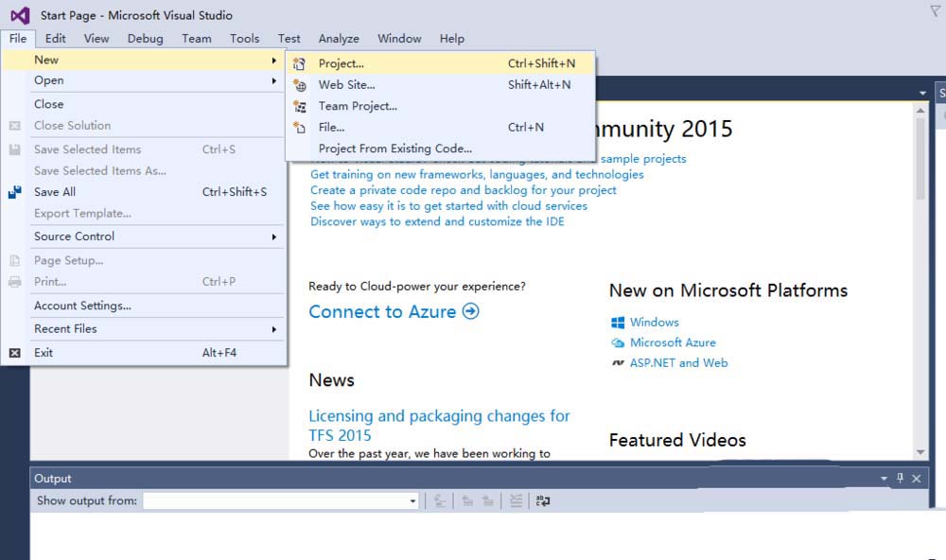Select Project From Existing Code menu entry
The image size is (946, 560).
click(394, 149)
